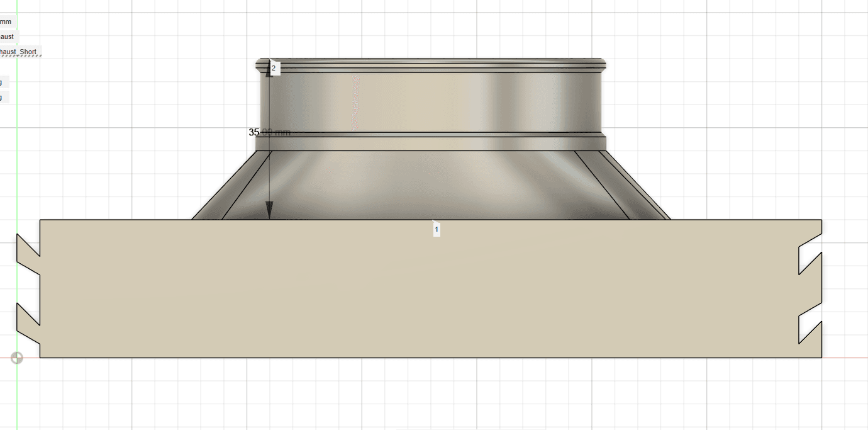Select measurement point marker 1
This screenshot has width=868, height=430.
click(437, 229)
